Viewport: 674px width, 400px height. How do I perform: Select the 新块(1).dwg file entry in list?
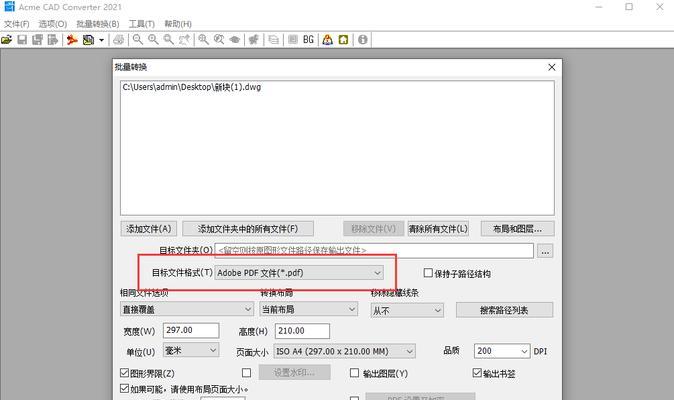(192, 87)
